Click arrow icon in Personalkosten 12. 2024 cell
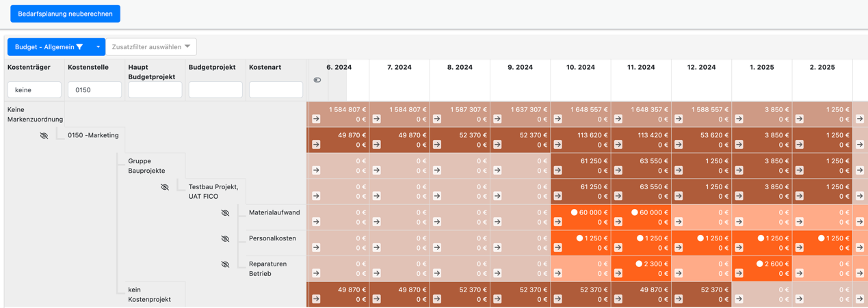The image size is (868, 308). click(679, 248)
